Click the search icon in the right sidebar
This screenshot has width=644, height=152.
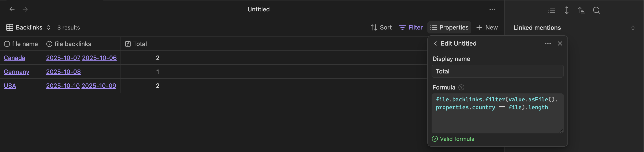(596, 10)
